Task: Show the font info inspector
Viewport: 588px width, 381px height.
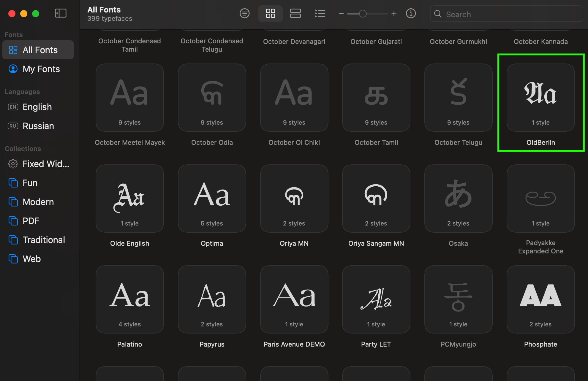Action: 411,13
